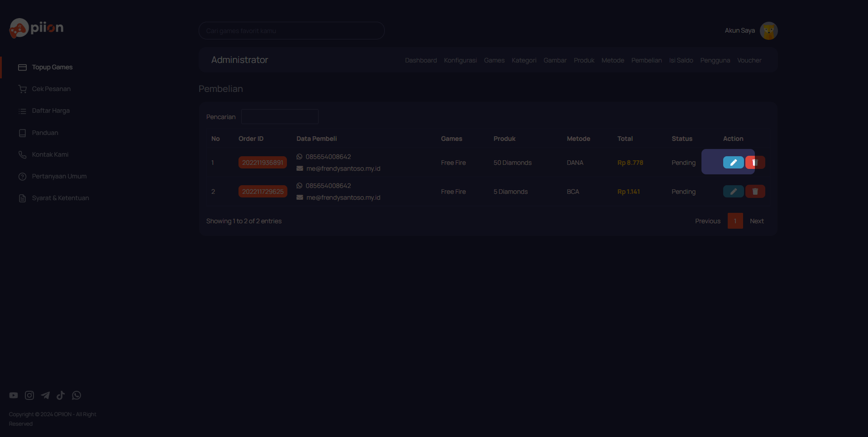The height and width of the screenshot is (437, 868).
Task: Go to the Kategori admin tab
Action: point(524,60)
